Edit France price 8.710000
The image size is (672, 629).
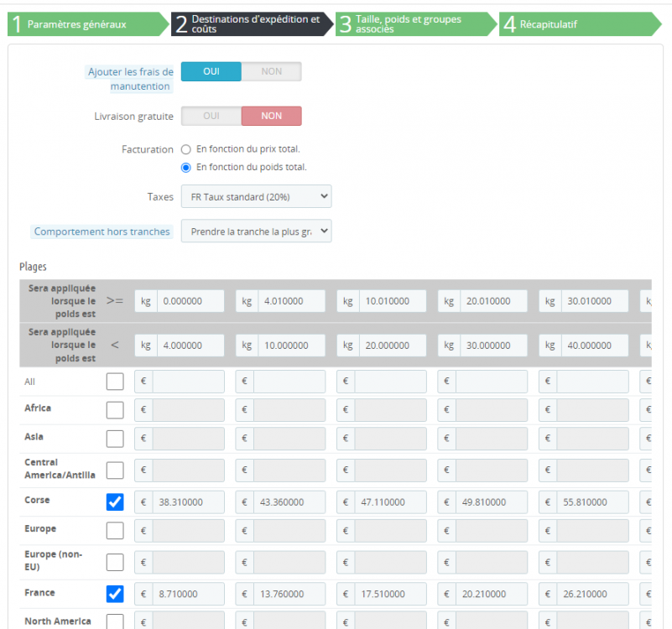tap(188, 594)
